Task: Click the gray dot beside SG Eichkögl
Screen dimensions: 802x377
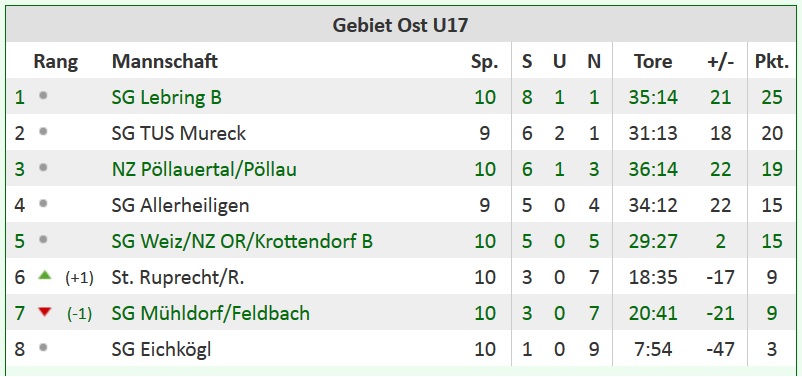Action: click(43, 348)
